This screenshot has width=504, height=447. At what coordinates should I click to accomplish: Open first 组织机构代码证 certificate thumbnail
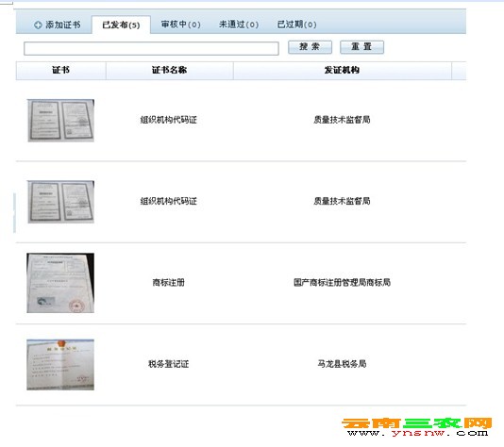point(60,120)
